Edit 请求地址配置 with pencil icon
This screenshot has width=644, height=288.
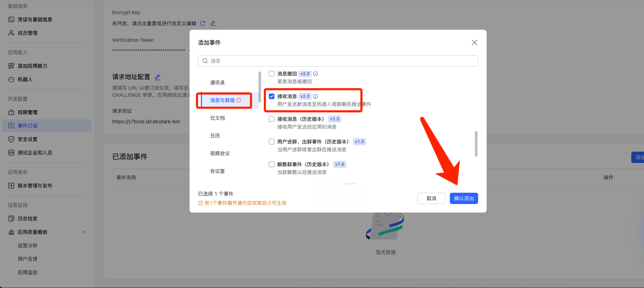[x=158, y=77]
